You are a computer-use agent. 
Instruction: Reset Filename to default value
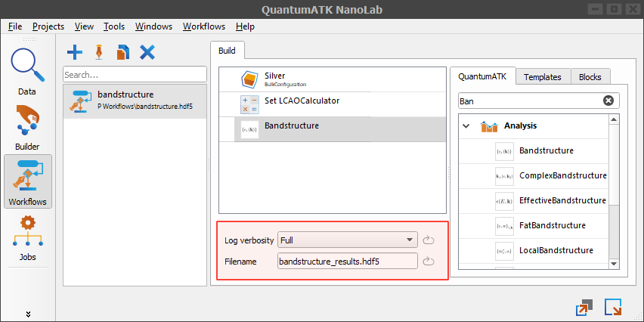[x=428, y=262]
